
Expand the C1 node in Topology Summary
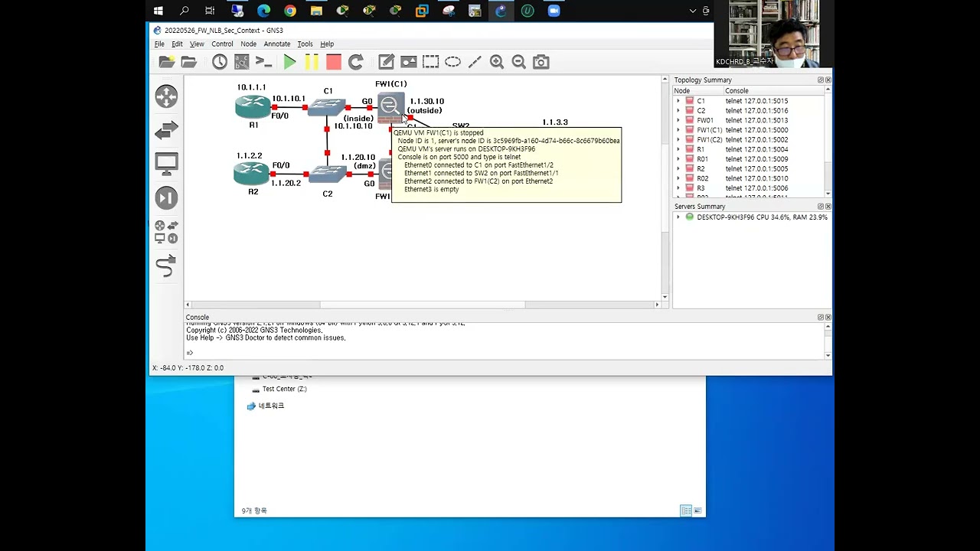[x=678, y=101]
